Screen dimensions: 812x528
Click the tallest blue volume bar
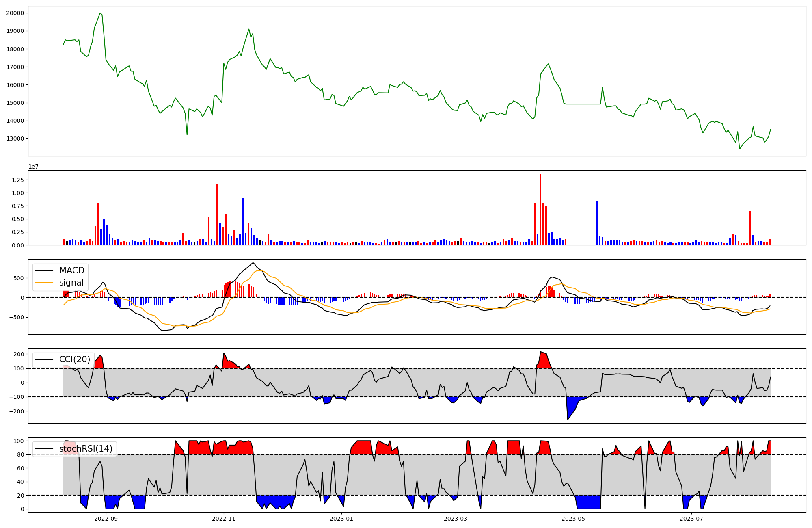tap(243, 221)
